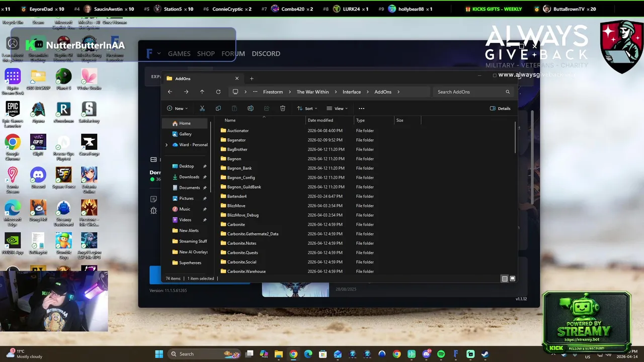
Task: Open Satisfactory desktop shortcut
Action: (89, 113)
